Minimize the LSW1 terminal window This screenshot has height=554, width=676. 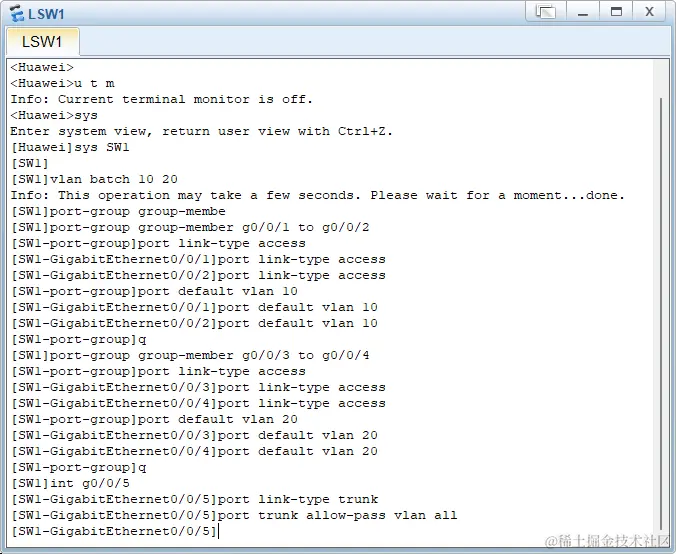click(583, 12)
